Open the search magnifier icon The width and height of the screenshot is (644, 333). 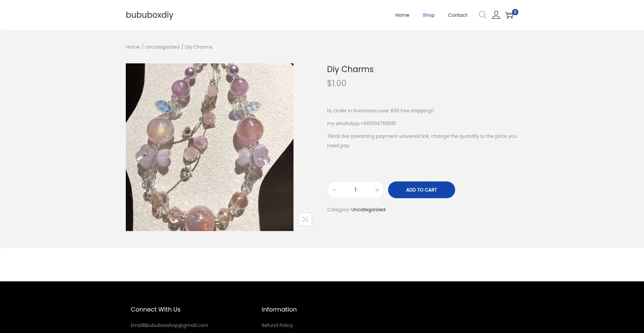[483, 15]
